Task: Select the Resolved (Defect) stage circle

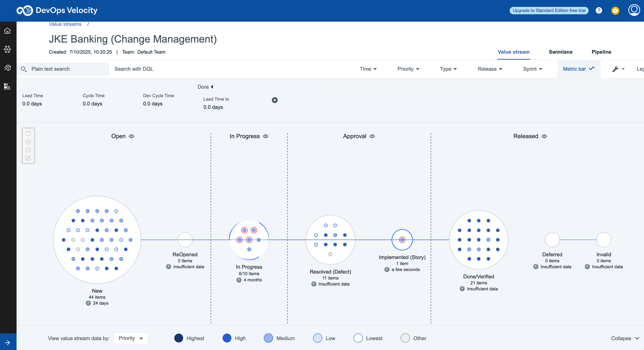Action: coord(330,240)
